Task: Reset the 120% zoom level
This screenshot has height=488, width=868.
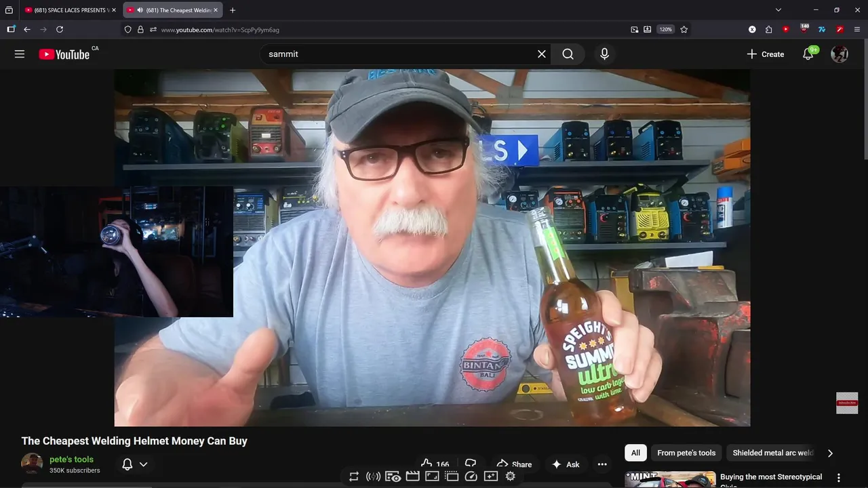Action: [665, 29]
